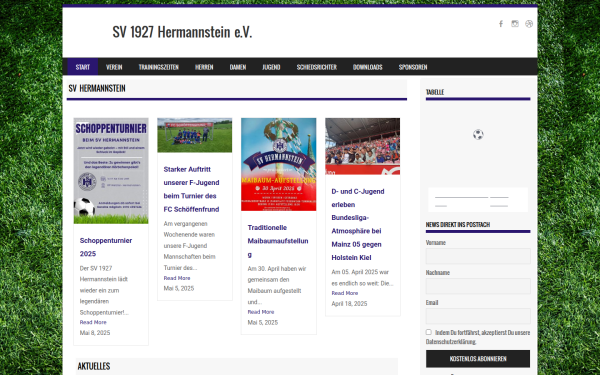
Task: Click Read More under the F-Jugend article
Action: [177, 278]
